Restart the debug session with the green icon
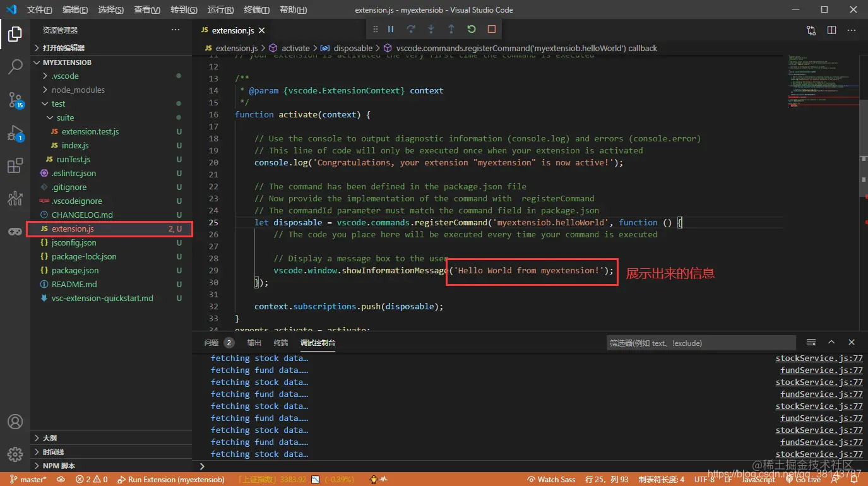This screenshot has height=486, width=868. point(472,29)
